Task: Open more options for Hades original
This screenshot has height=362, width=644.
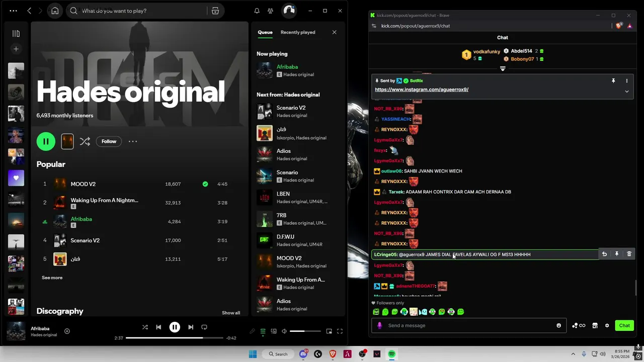Action: (x=133, y=141)
